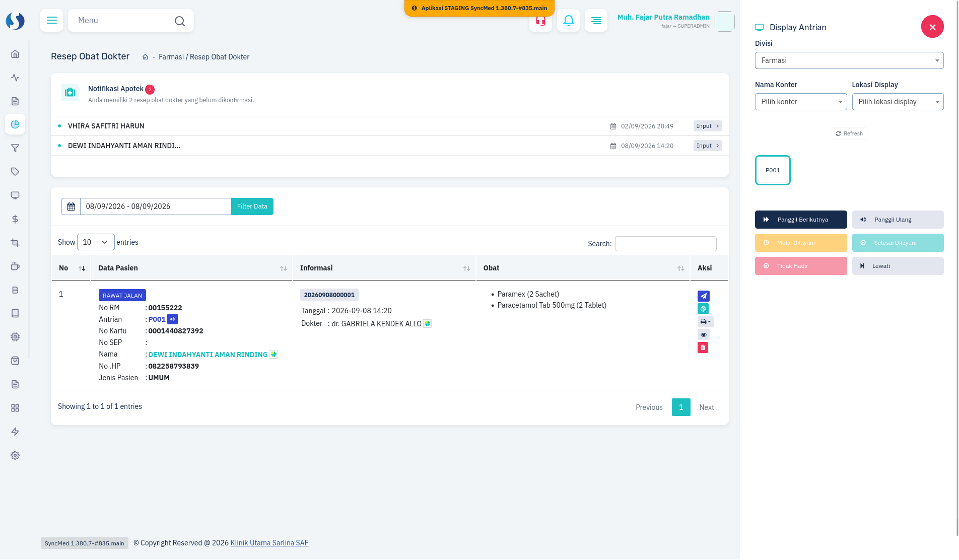This screenshot has height=560, width=959.
Task: Click the Refresh button
Action: (849, 133)
